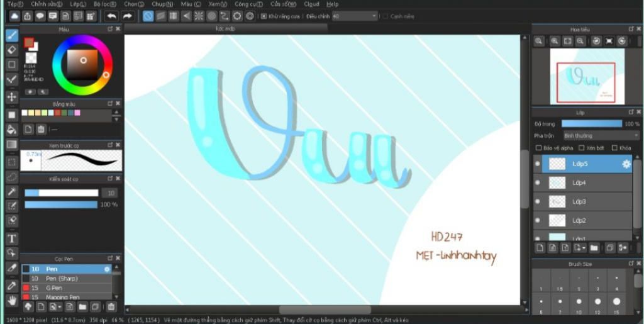Click the brush size slider showing 10

tap(62, 193)
